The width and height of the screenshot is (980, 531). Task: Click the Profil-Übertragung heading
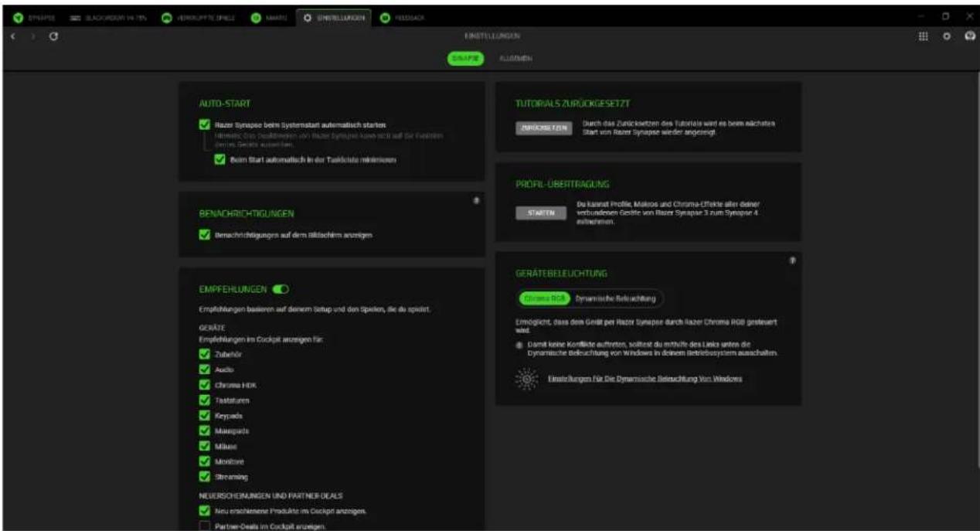(x=563, y=184)
